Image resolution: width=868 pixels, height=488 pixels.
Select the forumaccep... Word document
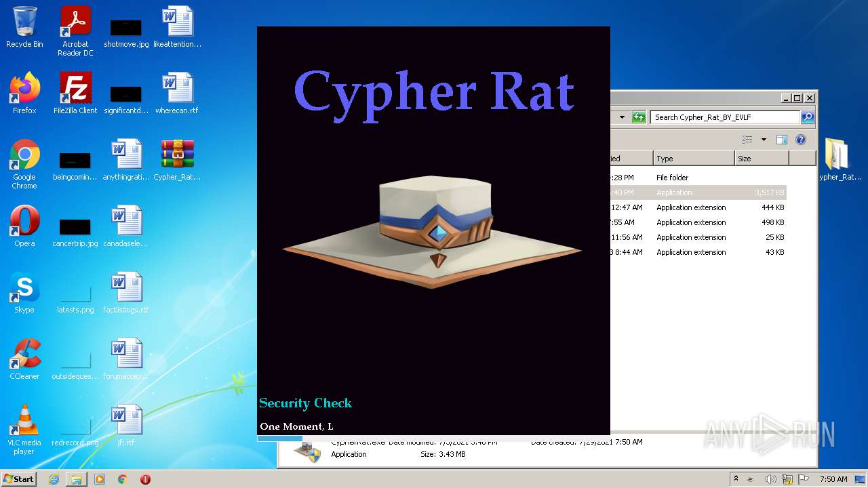(x=126, y=359)
